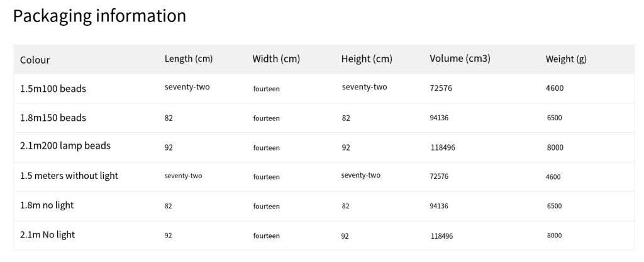644x262 pixels.
Task: Click the 1.8m150 beads row label
Action: [x=53, y=118]
